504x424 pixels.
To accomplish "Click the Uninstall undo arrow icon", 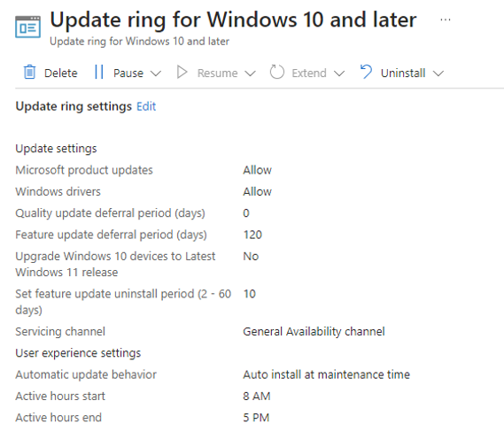I will tap(366, 72).
